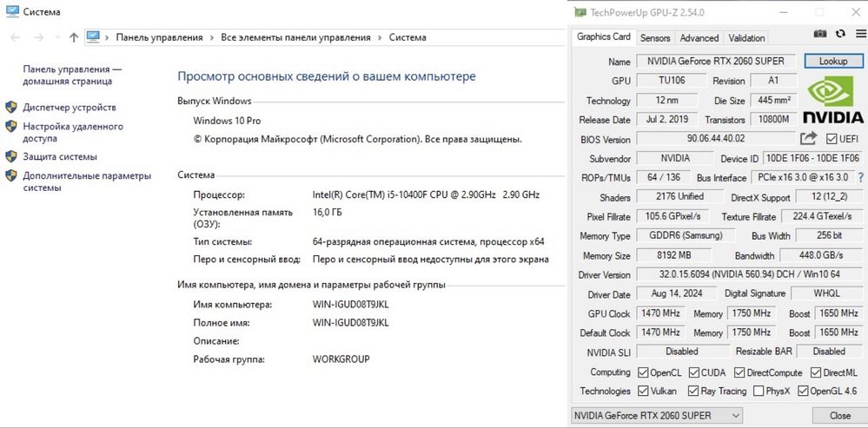
Task: Click the NVIDIA logo in GPU-Z
Action: [833, 100]
